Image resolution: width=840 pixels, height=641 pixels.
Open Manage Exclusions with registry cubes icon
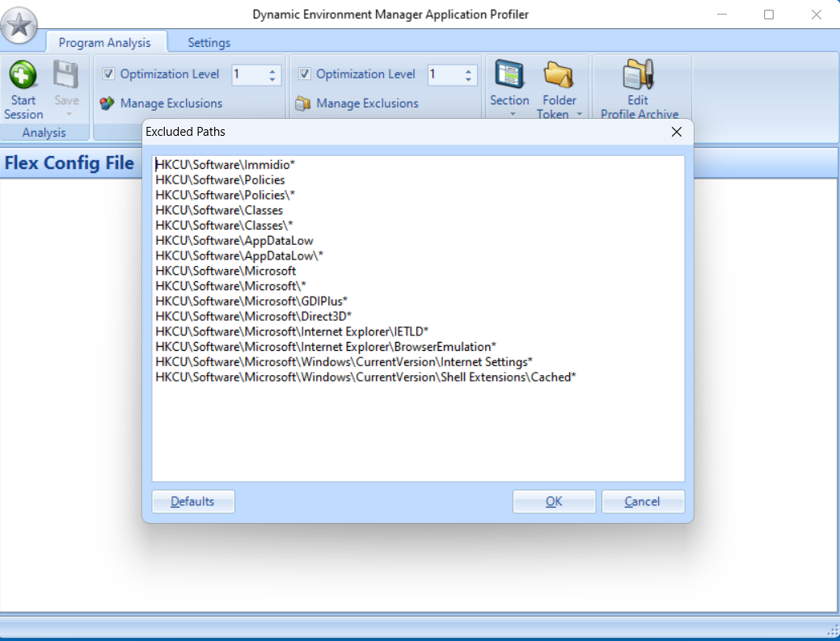107,103
